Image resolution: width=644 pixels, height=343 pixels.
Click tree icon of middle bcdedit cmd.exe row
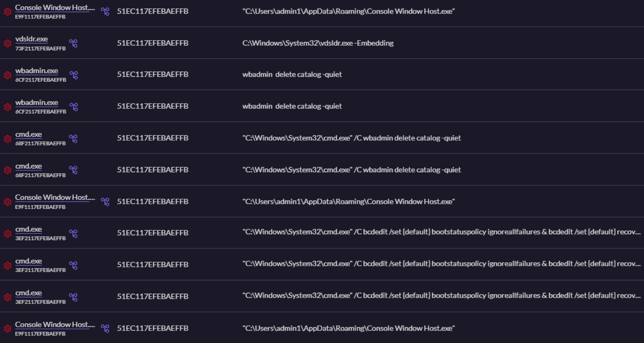73,265
